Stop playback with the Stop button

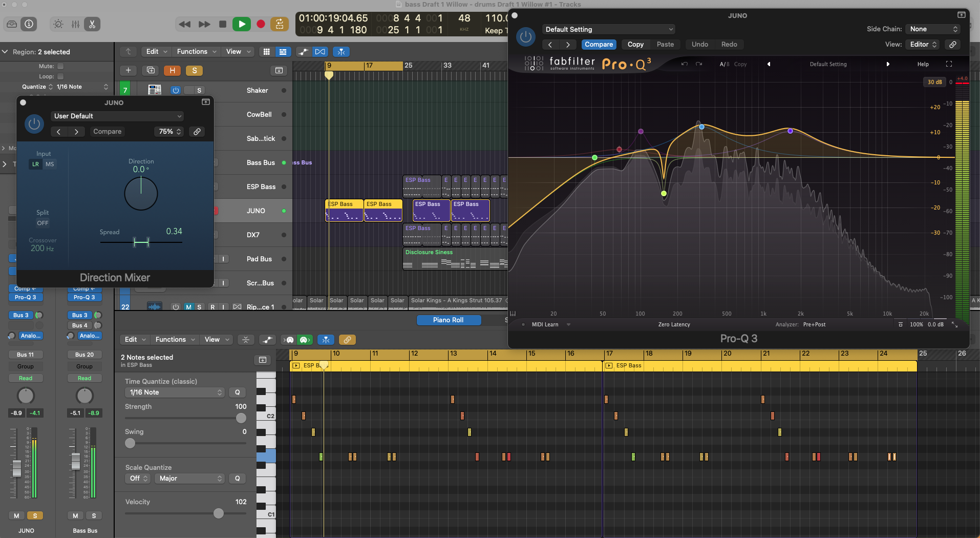(222, 24)
